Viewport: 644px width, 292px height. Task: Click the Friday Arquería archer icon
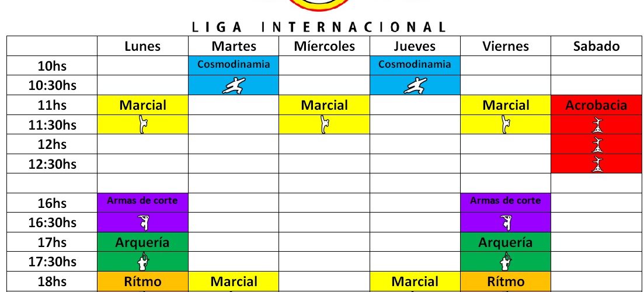(x=506, y=262)
